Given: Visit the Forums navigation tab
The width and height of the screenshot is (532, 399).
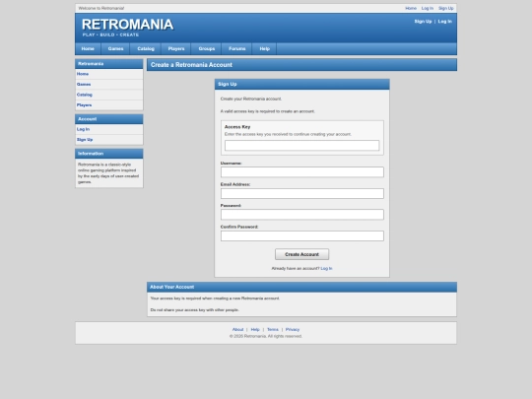Looking at the screenshot, I should [x=237, y=49].
